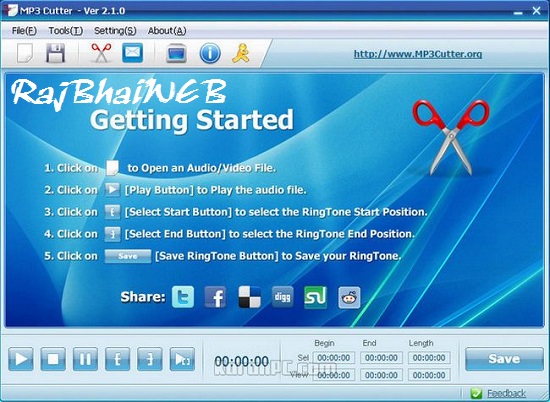Image resolution: width=550 pixels, height=402 pixels.
Task: Share on Delicious
Action: (249, 297)
